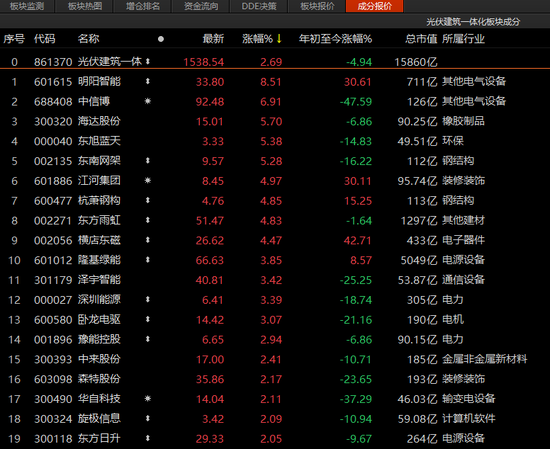
Task: Select stock code 002135
Action: click(53, 161)
